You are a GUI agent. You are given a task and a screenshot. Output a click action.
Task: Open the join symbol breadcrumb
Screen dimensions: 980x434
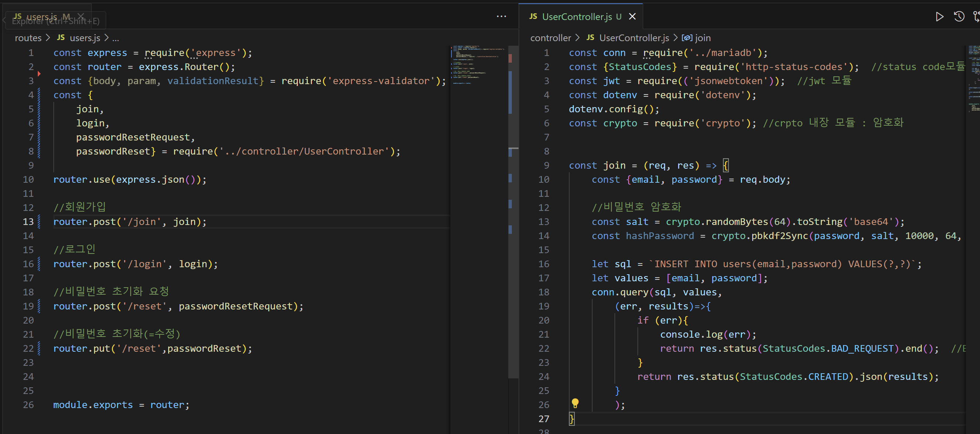coord(696,38)
